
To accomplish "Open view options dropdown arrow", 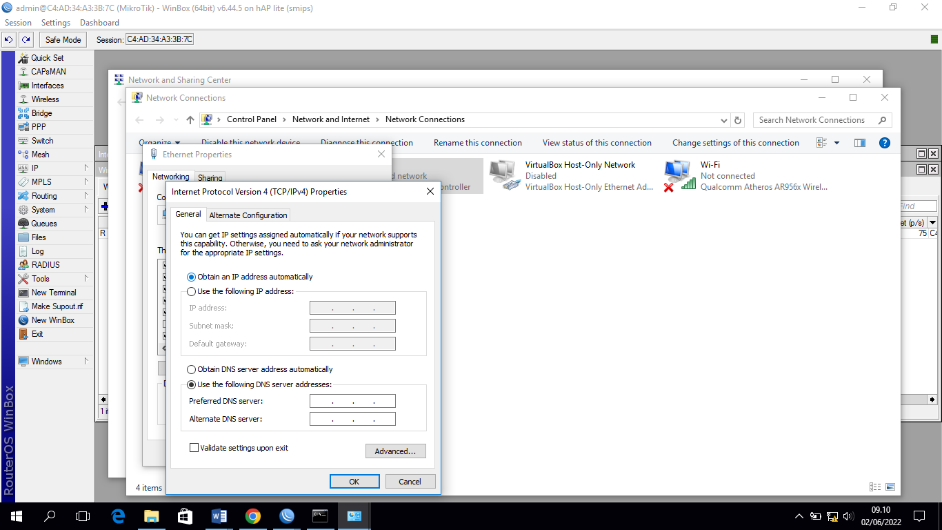I will point(836,143).
